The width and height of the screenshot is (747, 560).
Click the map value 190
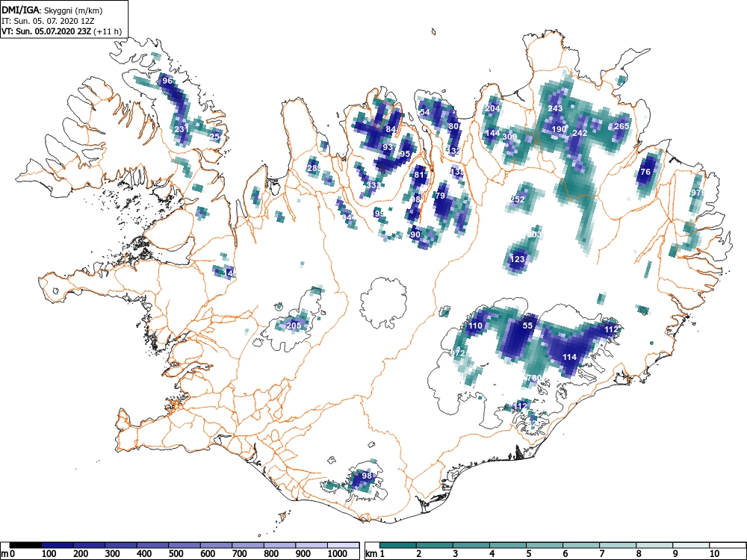point(560,129)
